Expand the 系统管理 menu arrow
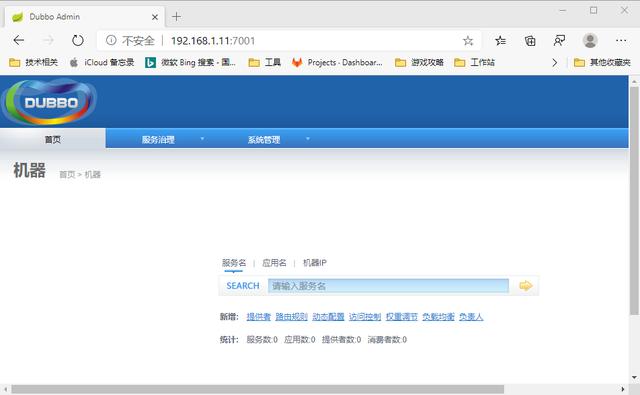 point(308,139)
